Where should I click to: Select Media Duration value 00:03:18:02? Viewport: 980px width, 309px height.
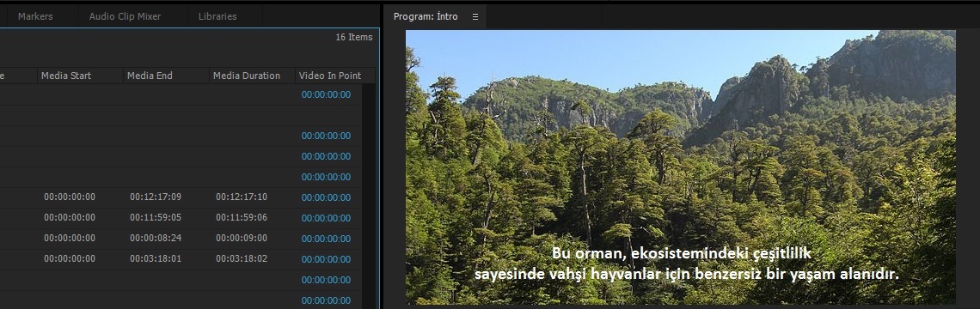[x=242, y=258]
